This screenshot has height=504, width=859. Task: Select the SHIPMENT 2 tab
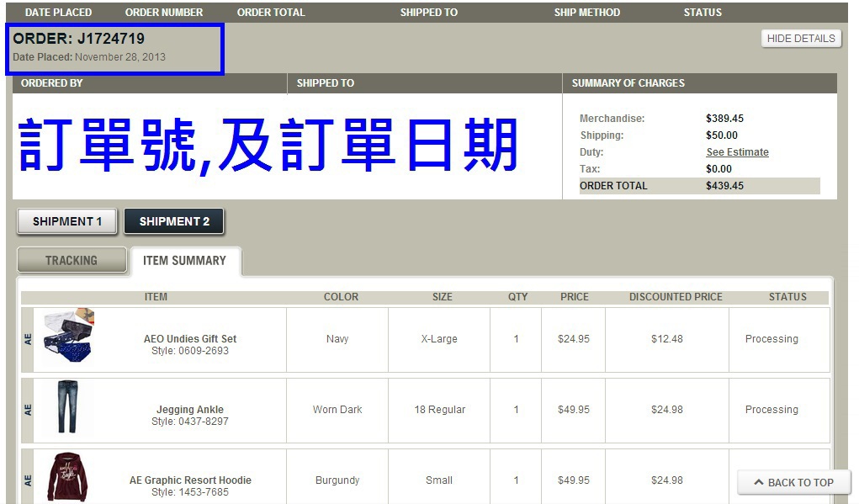point(174,221)
